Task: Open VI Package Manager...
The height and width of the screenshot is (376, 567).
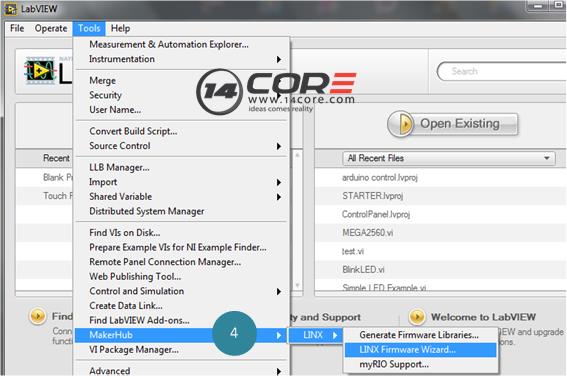Action: click(x=181, y=350)
